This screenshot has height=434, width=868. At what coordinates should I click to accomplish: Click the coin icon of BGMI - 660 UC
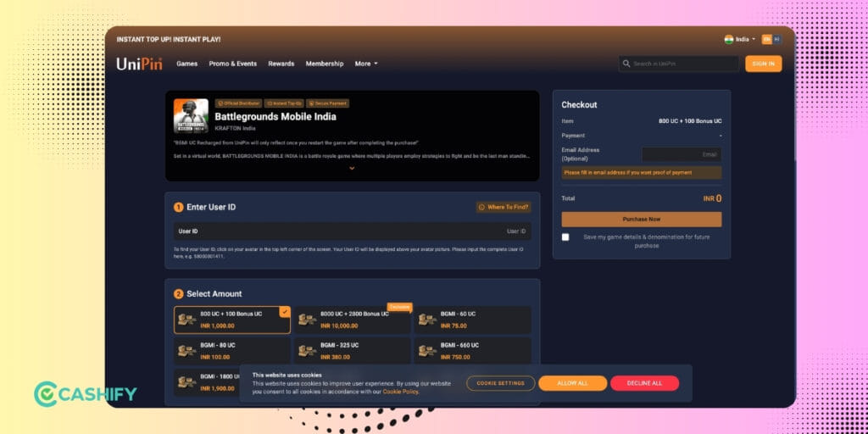[x=427, y=351]
